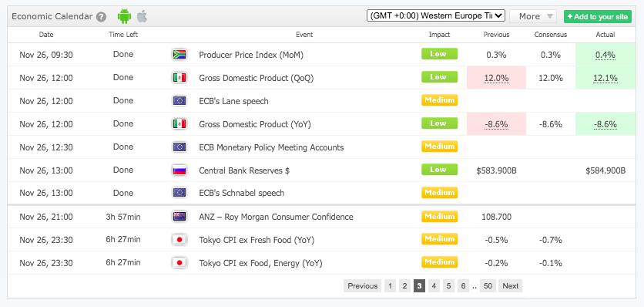
Task: Click Russia flag beside Central Bank Reserves $
Action: tap(179, 170)
